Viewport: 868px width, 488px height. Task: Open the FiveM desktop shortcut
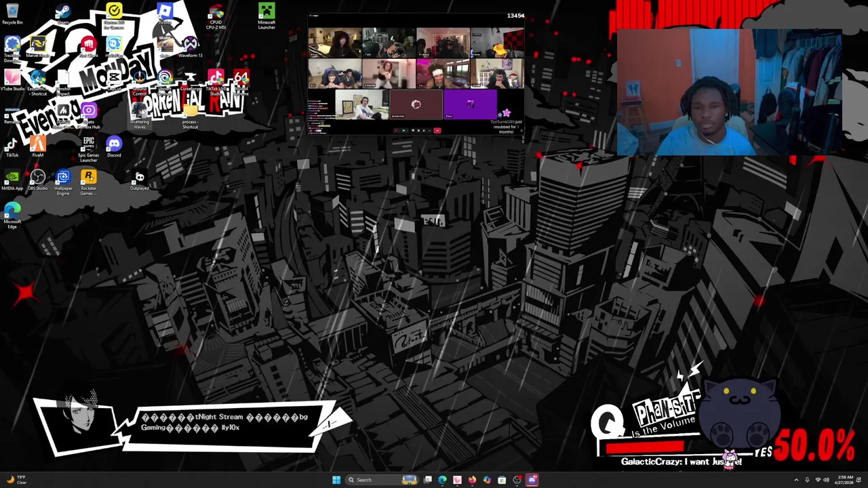37,147
